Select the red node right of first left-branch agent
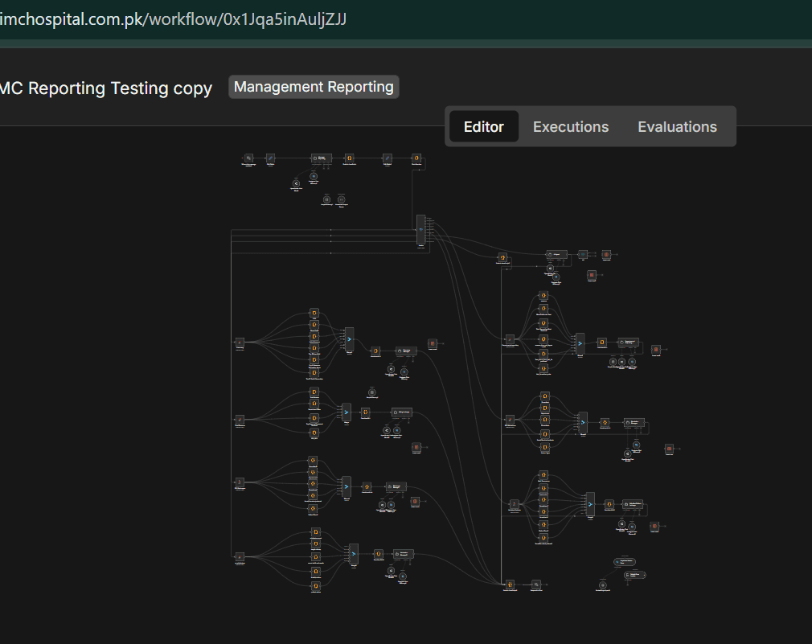The height and width of the screenshot is (644, 812). coord(433,343)
